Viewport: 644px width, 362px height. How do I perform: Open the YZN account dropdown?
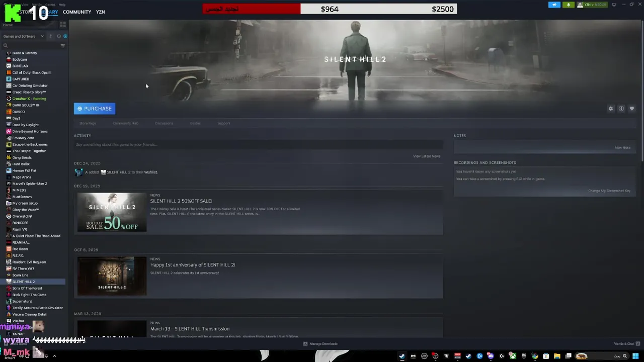point(592,5)
